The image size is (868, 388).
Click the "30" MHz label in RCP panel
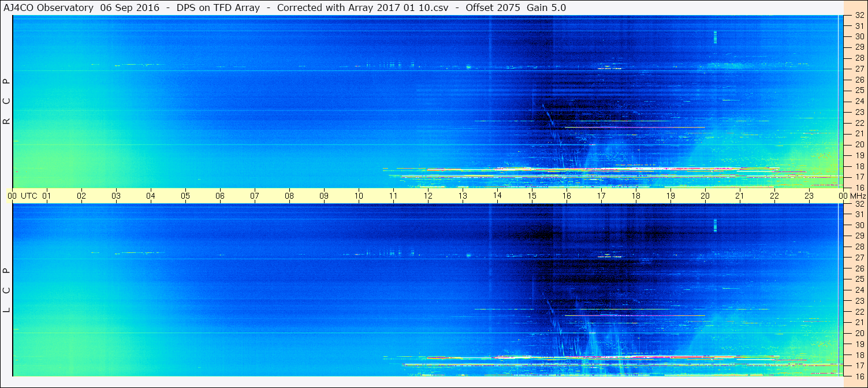tap(859, 36)
